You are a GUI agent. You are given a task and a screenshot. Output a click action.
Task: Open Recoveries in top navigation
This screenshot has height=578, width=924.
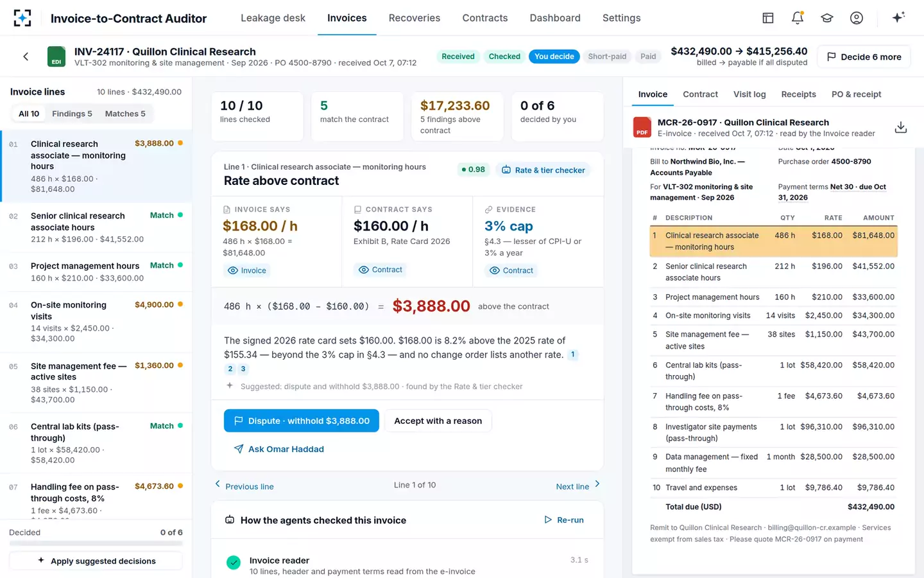click(415, 18)
